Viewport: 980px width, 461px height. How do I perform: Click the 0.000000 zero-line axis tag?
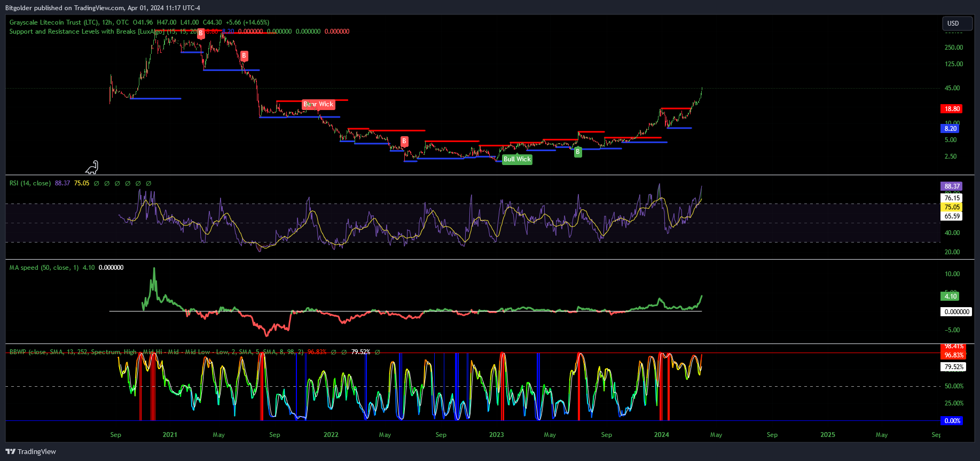click(x=956, y=312)
